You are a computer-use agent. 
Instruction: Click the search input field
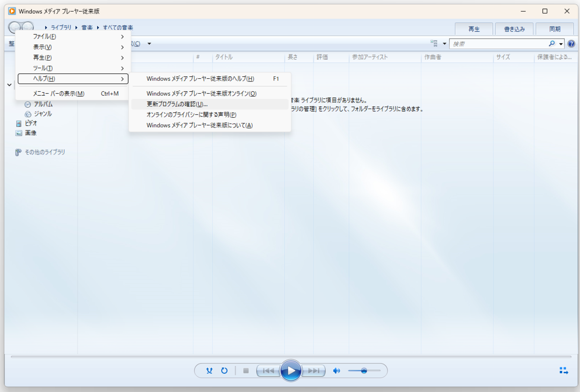coord(498,44)
